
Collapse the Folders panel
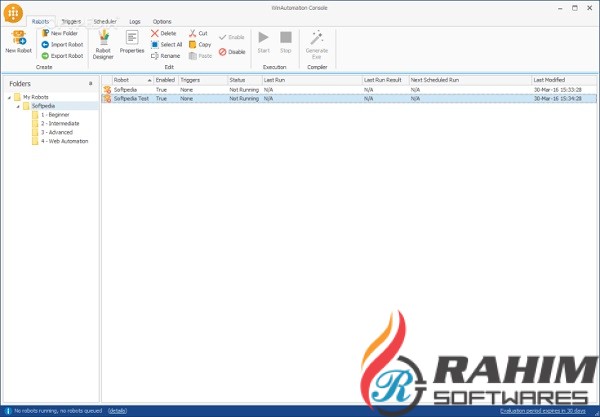point(91,83)
